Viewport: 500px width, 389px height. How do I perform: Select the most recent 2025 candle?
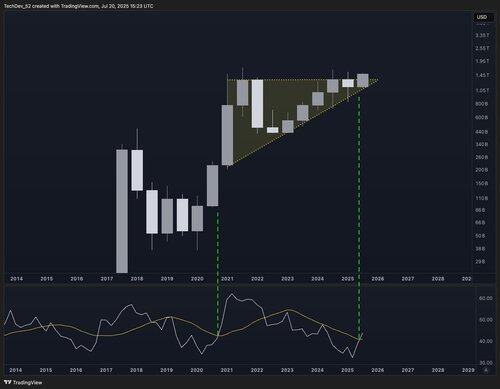363,80
